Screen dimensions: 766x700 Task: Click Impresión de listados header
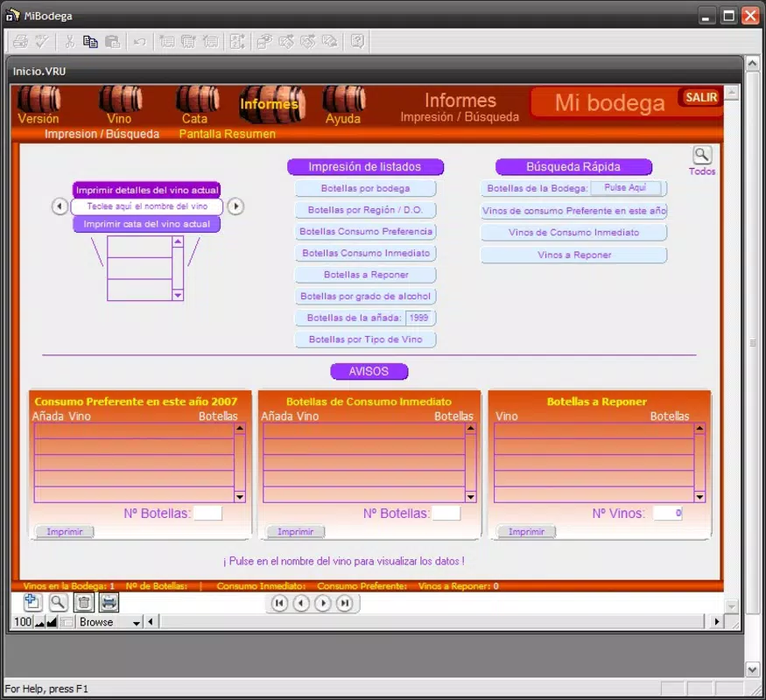(365, 167)
